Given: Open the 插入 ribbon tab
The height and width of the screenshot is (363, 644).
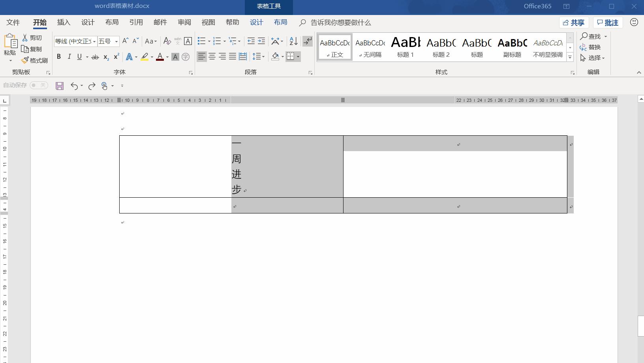Looking at the screenshot, I should pyautogui.click(x=64, y=22).
